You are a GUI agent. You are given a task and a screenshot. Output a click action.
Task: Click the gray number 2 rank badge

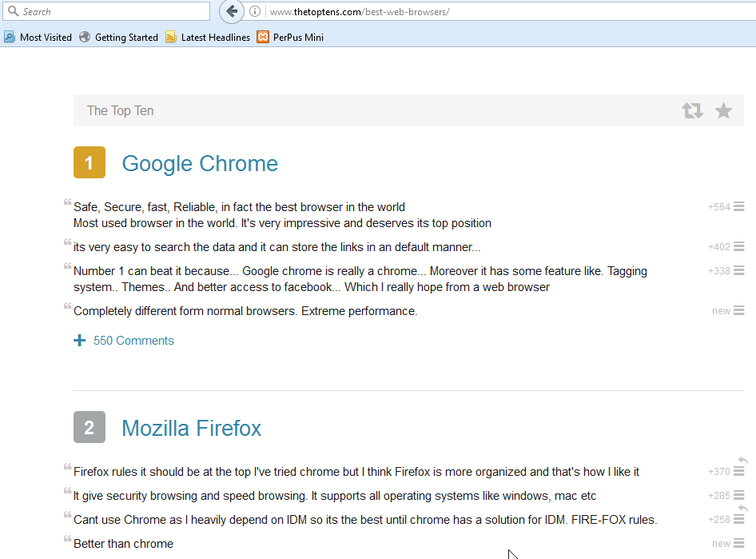coord(90,427)
